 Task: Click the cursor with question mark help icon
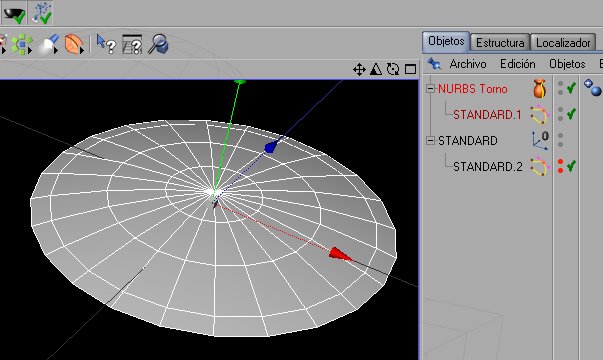pyautogui.click(x=106, y=44)
